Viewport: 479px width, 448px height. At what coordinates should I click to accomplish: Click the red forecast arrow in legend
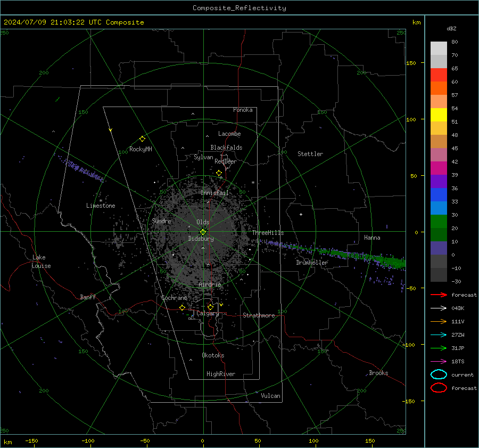coord(439,295)
